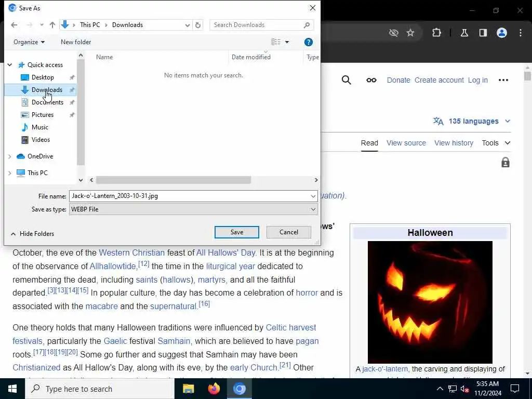Click page protection padlock icon
This screenshot has width=532, height=399.
pos(506,163)
